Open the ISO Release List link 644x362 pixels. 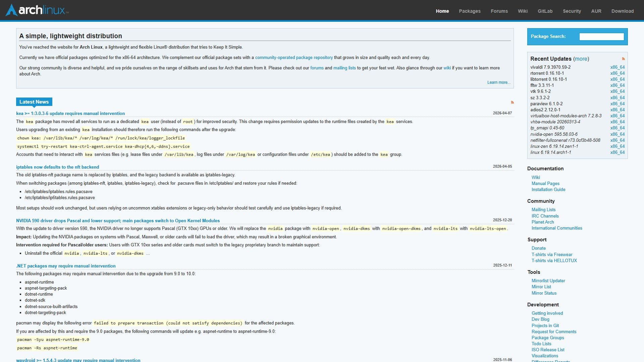tap(548, 350)
